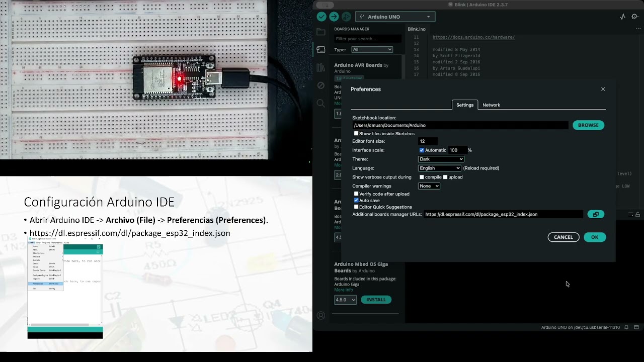Enable verbose output during upload
This screenshot has height=362, width=644.
click(x=445, y=177)
